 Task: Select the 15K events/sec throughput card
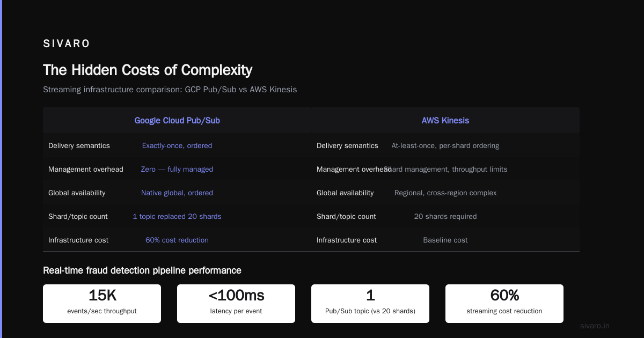[x=102, y=304]
